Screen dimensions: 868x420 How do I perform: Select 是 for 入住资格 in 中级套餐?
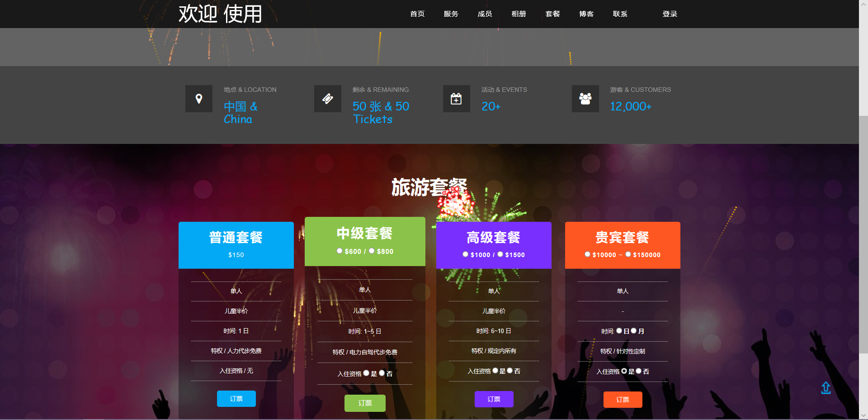(x=366, y=373)
